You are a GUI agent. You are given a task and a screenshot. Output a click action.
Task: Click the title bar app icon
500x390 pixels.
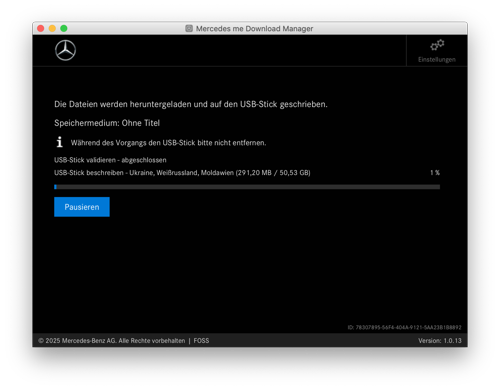click(x=189, y=28)
